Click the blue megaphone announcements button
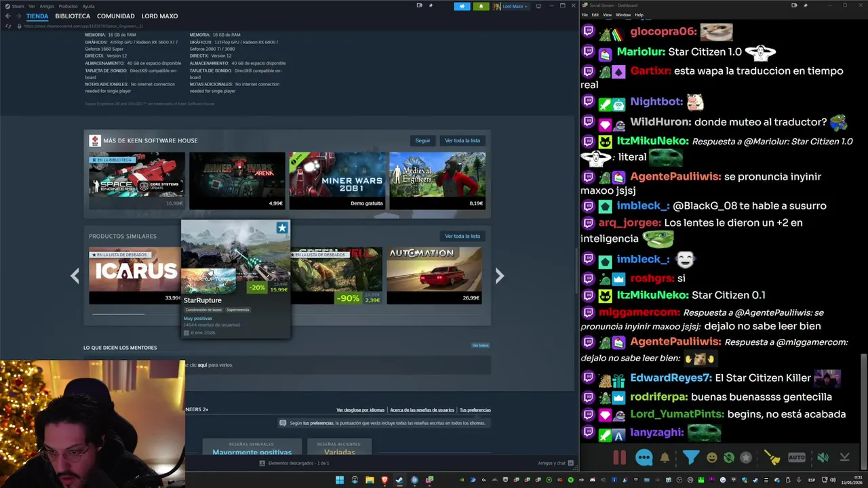This screenshot has height=488, width=868. pos(462,6)
